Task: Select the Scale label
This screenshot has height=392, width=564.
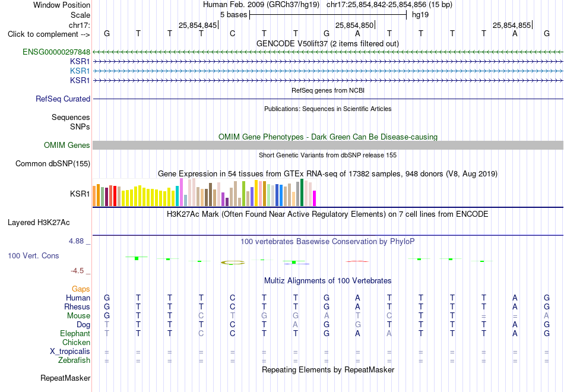Action: (80, 15)
